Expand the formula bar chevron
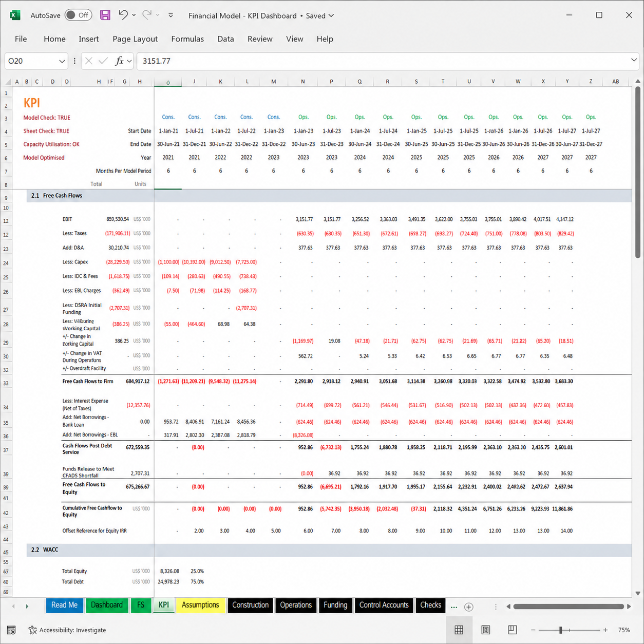The width and height of the screenshot is (644, 644). [x=634, y=60]
